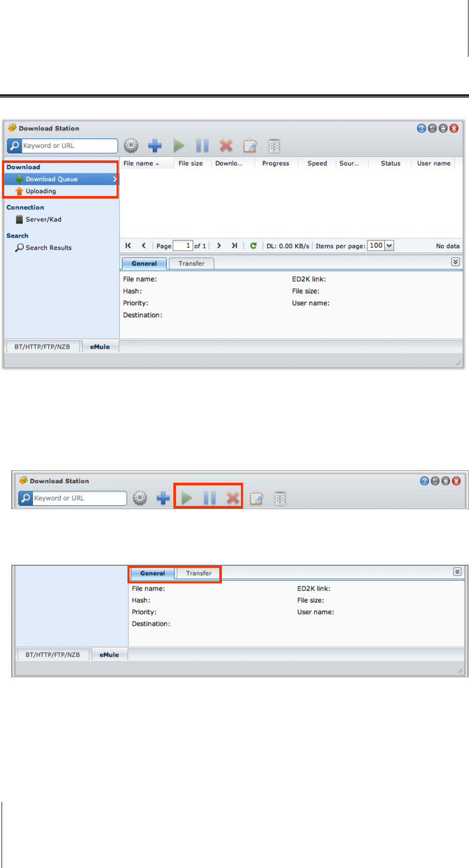The width and height of the screenshot is (469, 868).
Task: Select General tab in bottom panel
Action: pos(153,573)
